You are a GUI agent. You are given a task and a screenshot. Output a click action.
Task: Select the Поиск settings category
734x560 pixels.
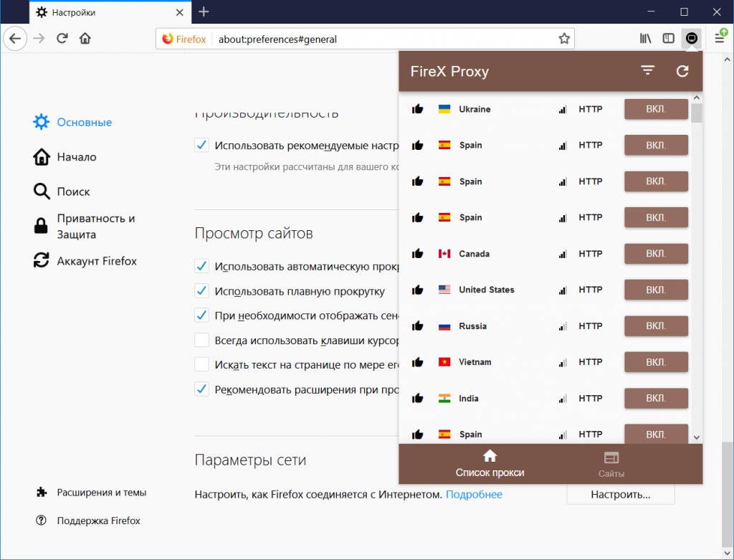point(62,191)
